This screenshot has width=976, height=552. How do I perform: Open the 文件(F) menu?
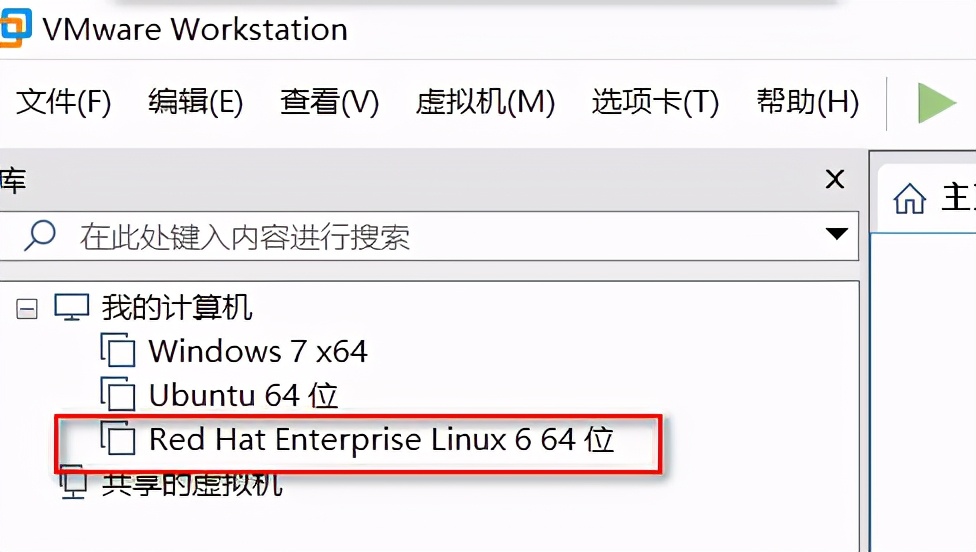point(63,102)
